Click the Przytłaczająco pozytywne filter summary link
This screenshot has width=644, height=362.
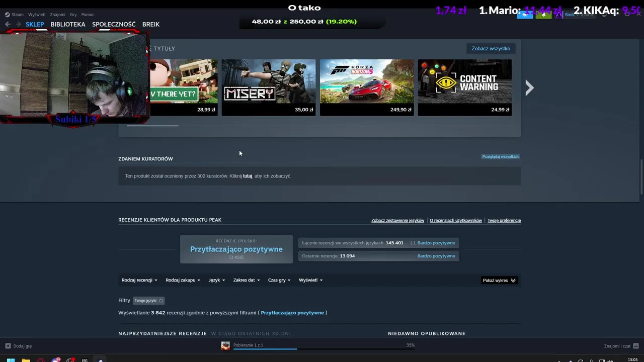point(292,313)
